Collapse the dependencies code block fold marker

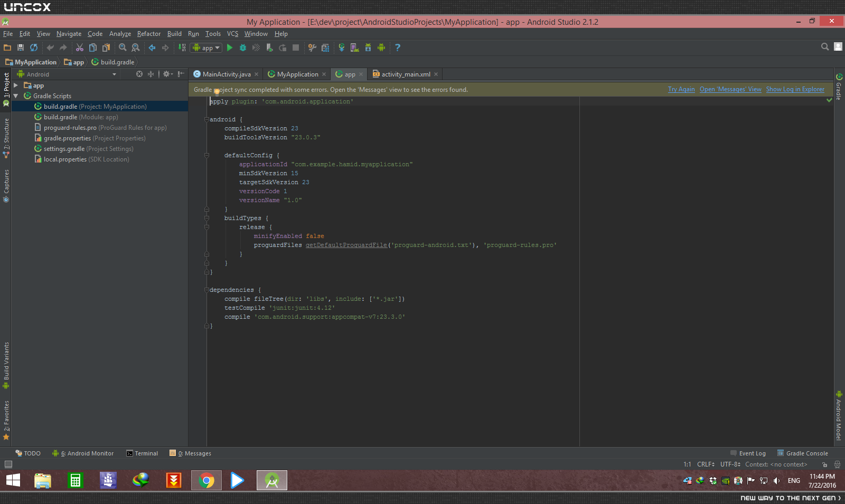pos(206,290)
